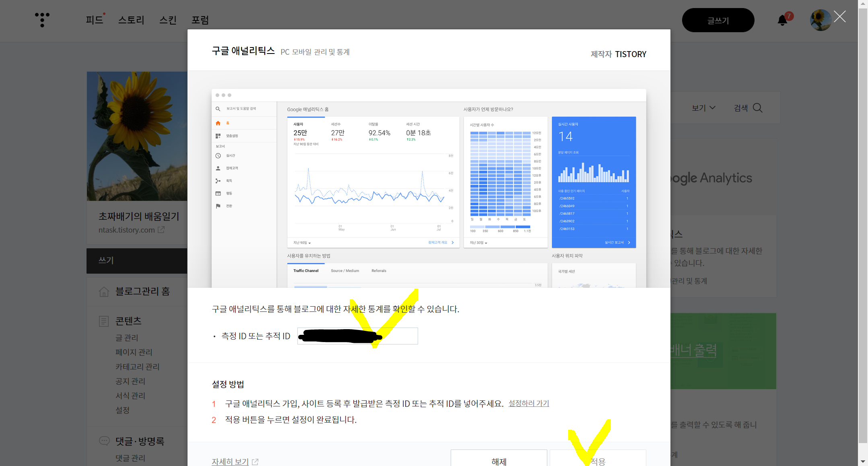The height and width of the screenshot is (466, 868).
Task: Click the 검색 label
Action: coord(741,108)
